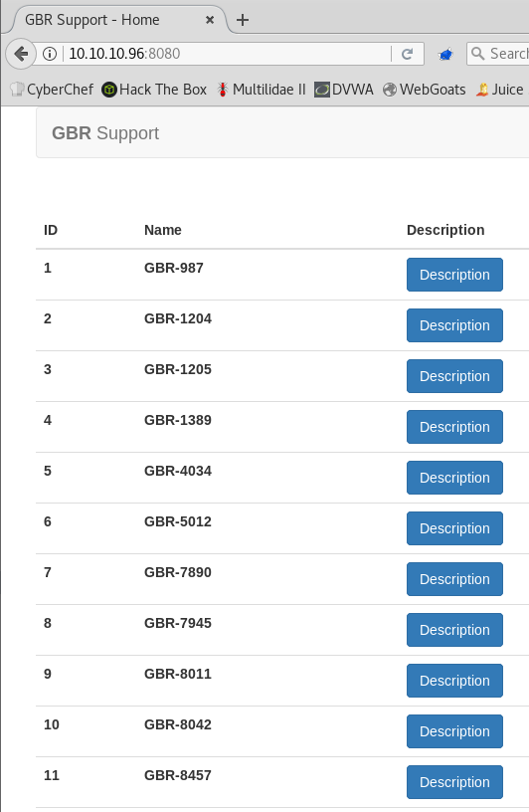Reload the page with the refresh icon

[408, 54]
